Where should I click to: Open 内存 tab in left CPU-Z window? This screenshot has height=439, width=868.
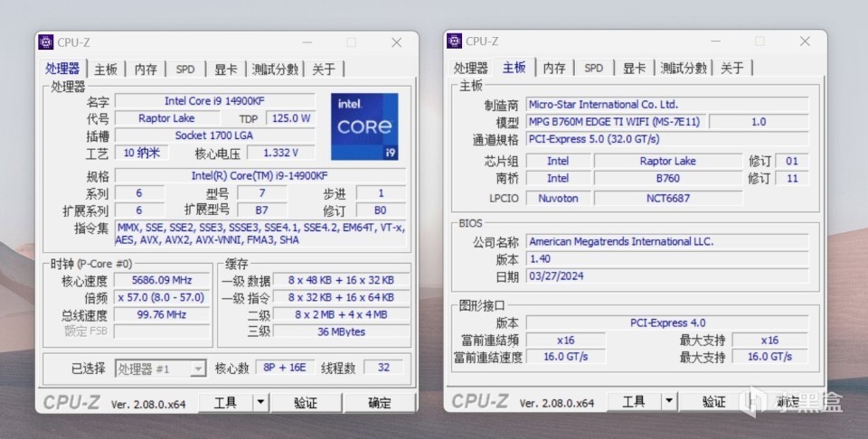coord(146,70)
